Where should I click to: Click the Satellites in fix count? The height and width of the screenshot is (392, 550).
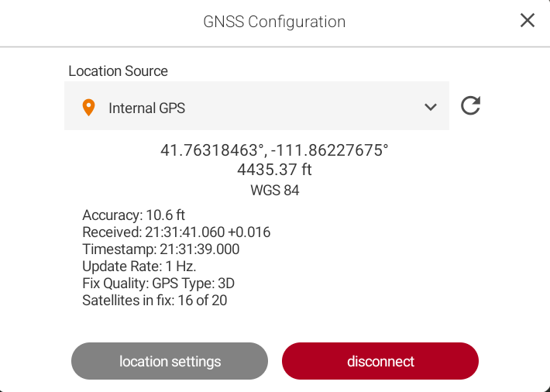click(x=154, y=300)
